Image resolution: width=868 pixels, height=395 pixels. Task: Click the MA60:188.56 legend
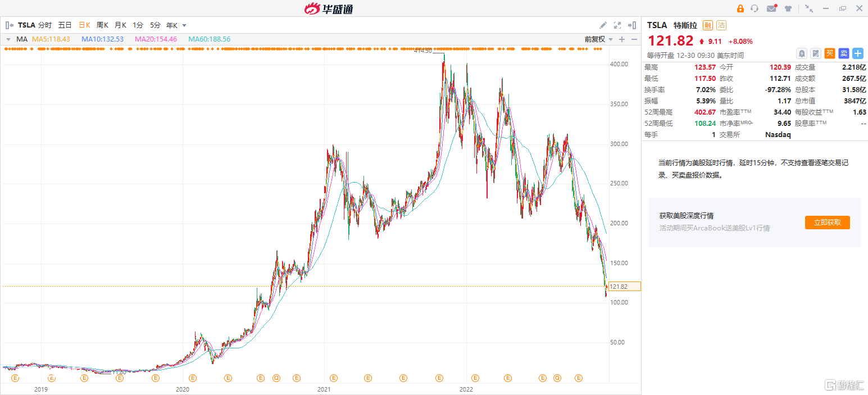[x=209, y=39]
